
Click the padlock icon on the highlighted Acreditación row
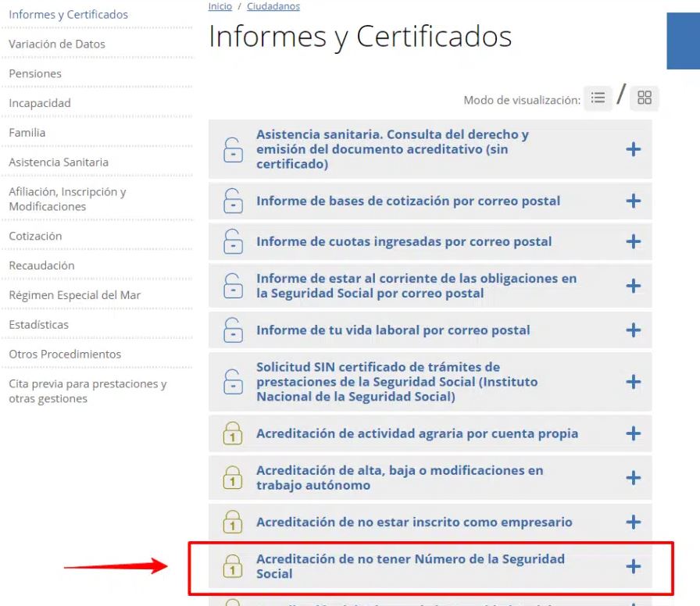coord(232,567)
